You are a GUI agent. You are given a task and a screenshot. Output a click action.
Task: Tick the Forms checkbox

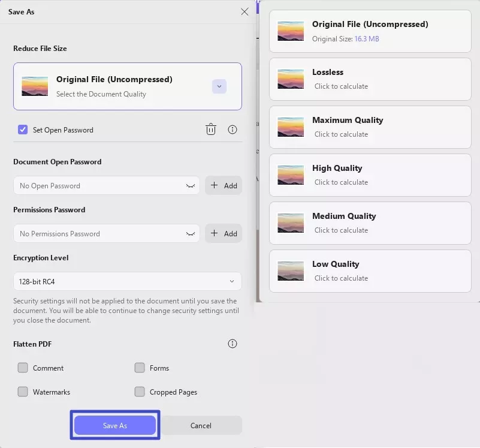point(140,368)
